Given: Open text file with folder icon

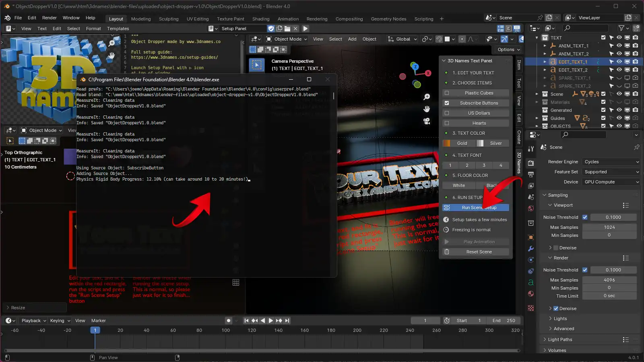Looking at the screenshot, I should pyautogui.click(x=287, y=29).
